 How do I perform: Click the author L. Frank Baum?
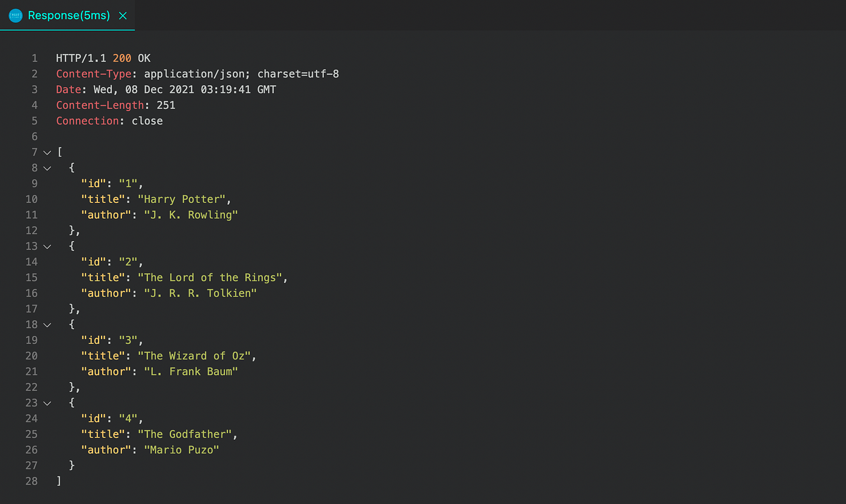tap(192, 371)
